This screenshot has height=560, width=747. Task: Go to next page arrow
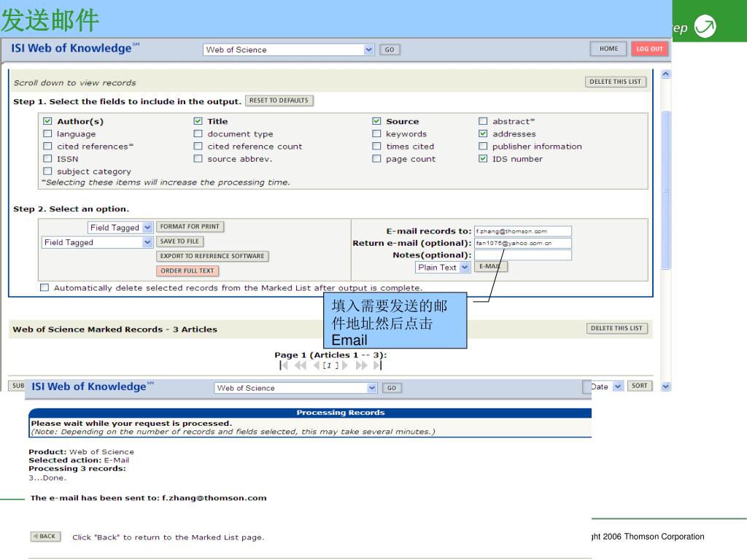tap(345, 365)
